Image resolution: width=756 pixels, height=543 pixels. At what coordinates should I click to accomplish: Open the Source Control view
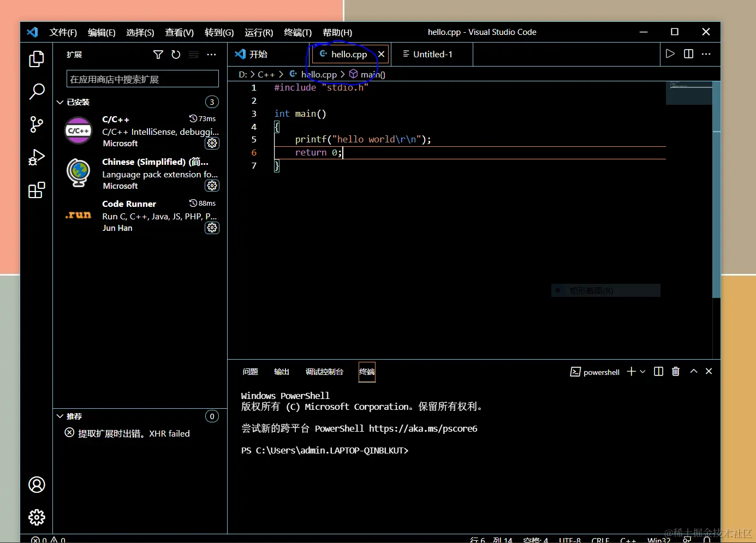[x=37, y=124]
